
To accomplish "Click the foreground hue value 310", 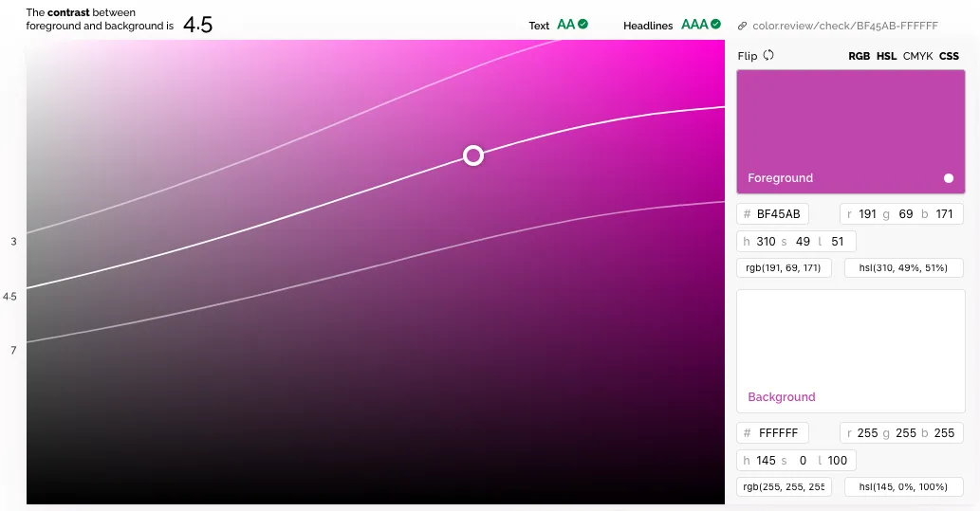I will [767, 242].
